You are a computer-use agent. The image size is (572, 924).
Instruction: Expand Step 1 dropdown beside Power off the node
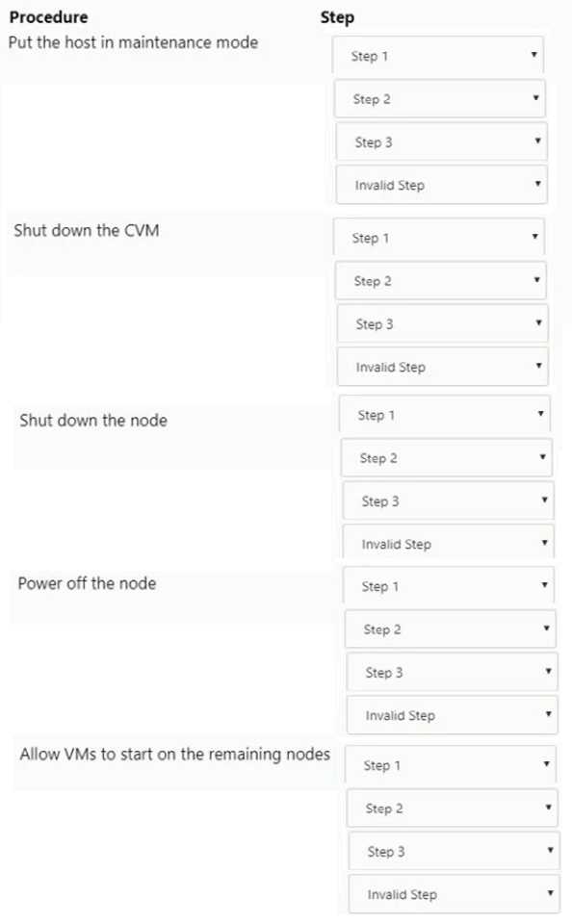[449, 586]
